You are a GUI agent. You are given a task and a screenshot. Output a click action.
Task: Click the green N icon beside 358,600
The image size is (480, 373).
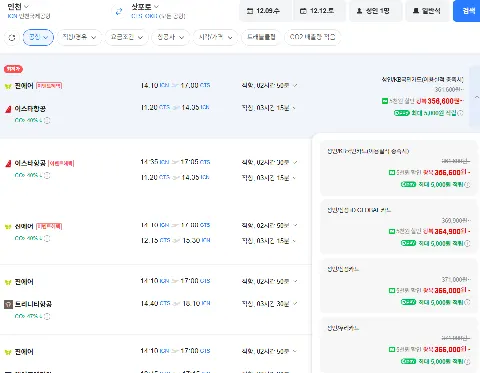click(385, 101)
